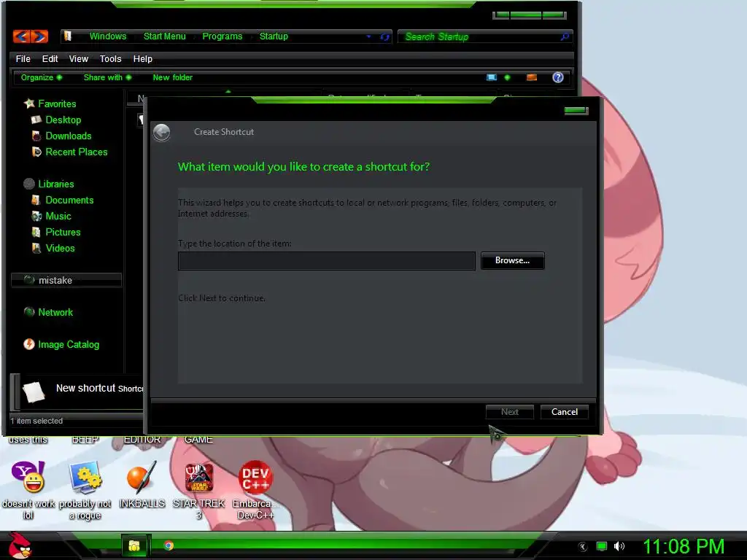Click the Libraries icon in sidebar

coord(29,184)
